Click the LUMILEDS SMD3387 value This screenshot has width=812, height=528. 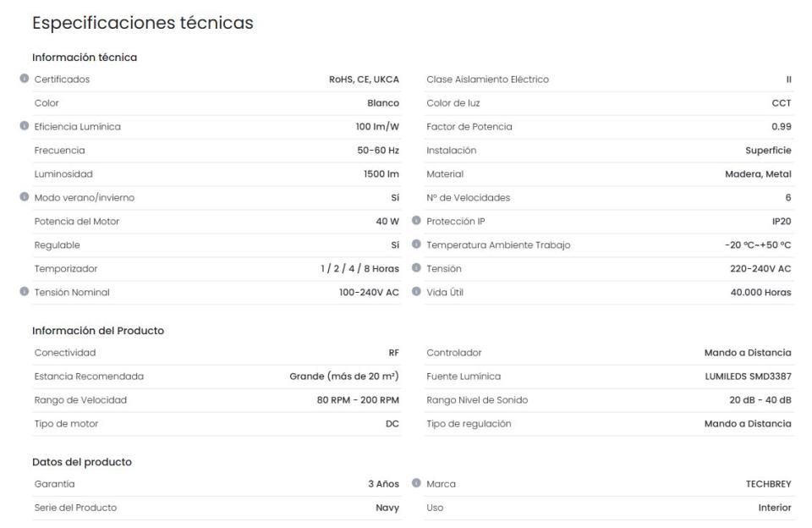[x=749, y=377]
